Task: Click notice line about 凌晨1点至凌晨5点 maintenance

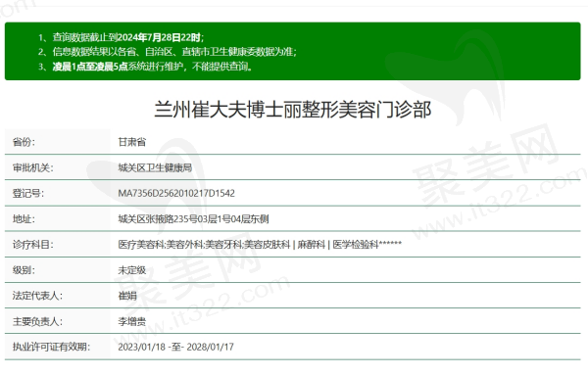Action: [145, 67]
